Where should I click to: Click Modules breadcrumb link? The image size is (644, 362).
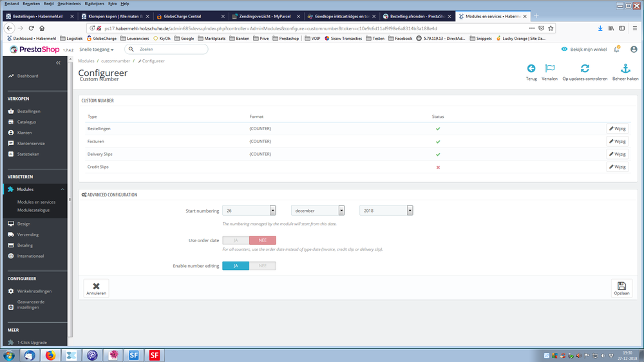point(86,61)
